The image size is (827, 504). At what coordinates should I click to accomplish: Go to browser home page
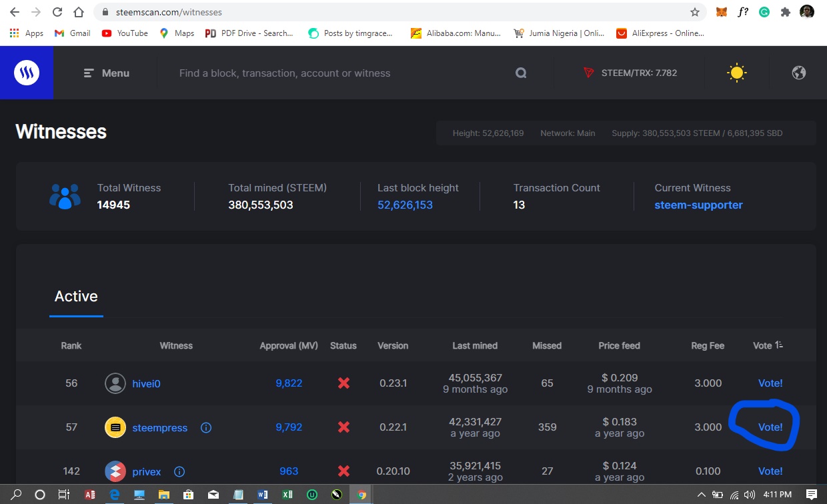click(x=79, y=12)
